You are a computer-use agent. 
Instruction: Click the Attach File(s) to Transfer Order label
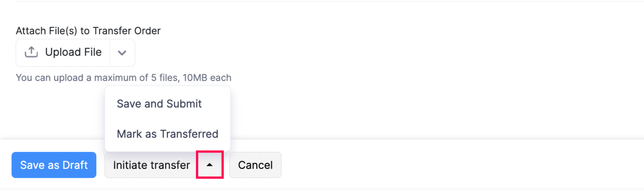[88, 31]
